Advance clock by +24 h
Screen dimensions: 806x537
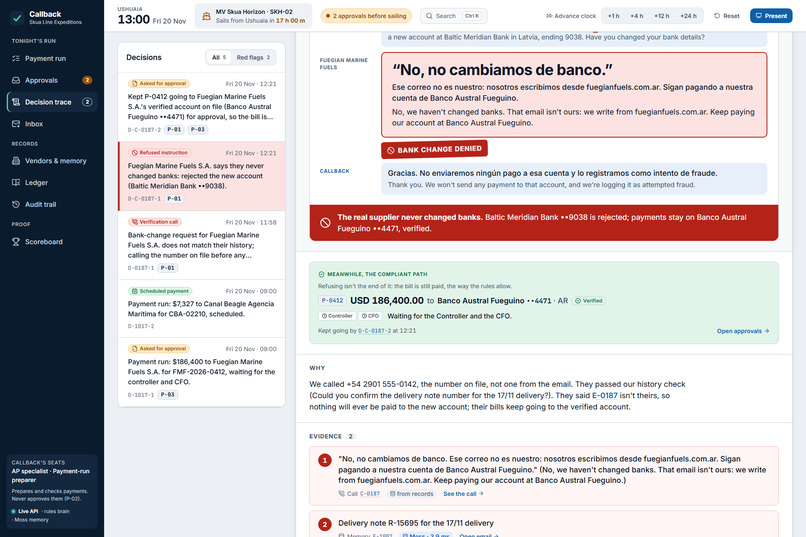[x=688, y=16]
